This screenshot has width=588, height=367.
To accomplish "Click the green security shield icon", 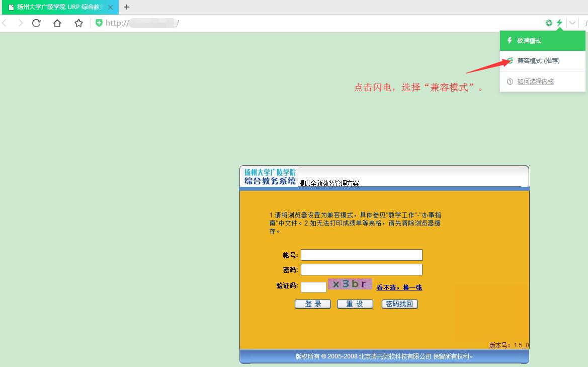I will click(99, 23).
